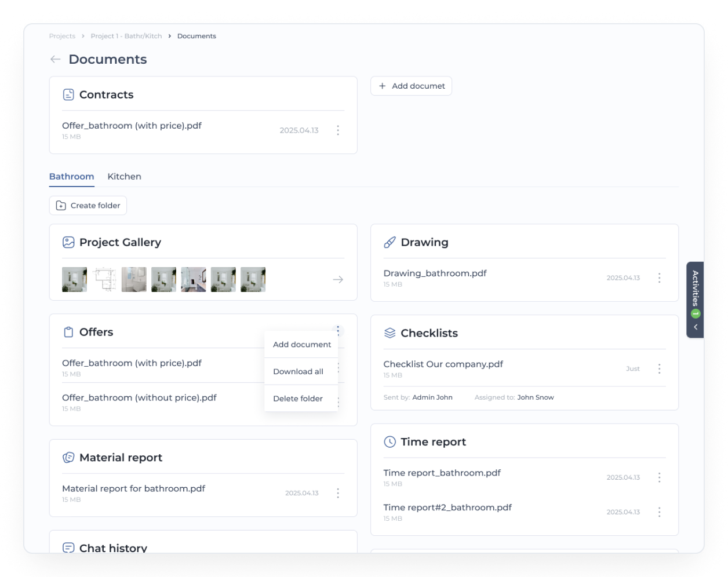Choose Add document from the Offers menu

(301, 345)
